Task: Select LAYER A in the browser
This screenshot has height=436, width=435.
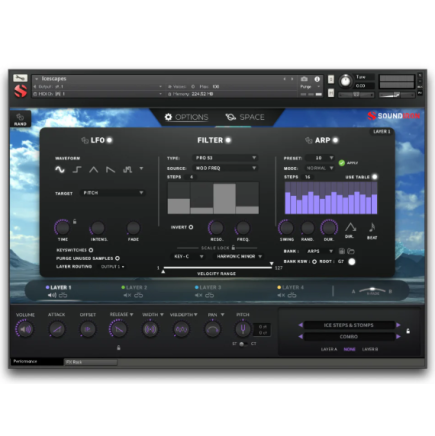Action: pos(329,349)
